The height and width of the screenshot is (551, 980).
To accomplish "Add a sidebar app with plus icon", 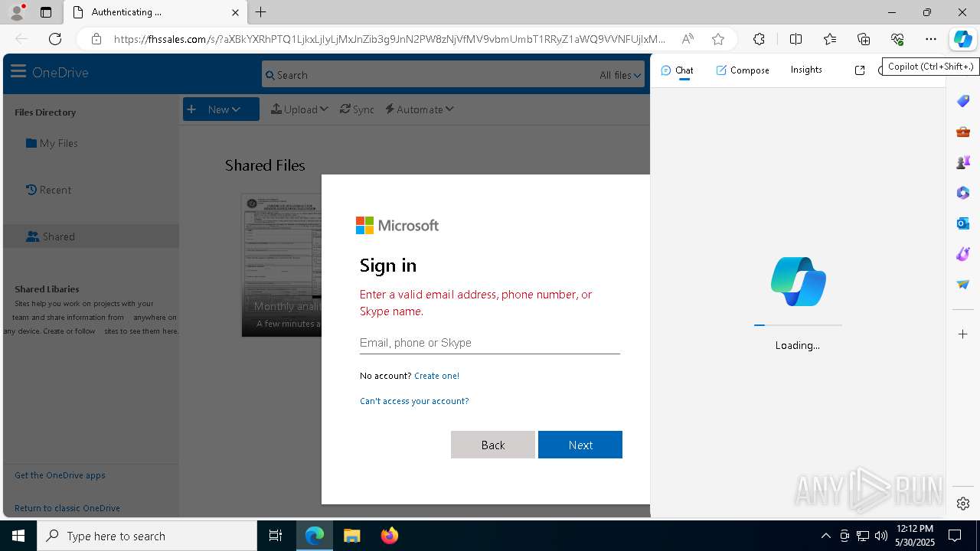I will (x=963, y=334).
